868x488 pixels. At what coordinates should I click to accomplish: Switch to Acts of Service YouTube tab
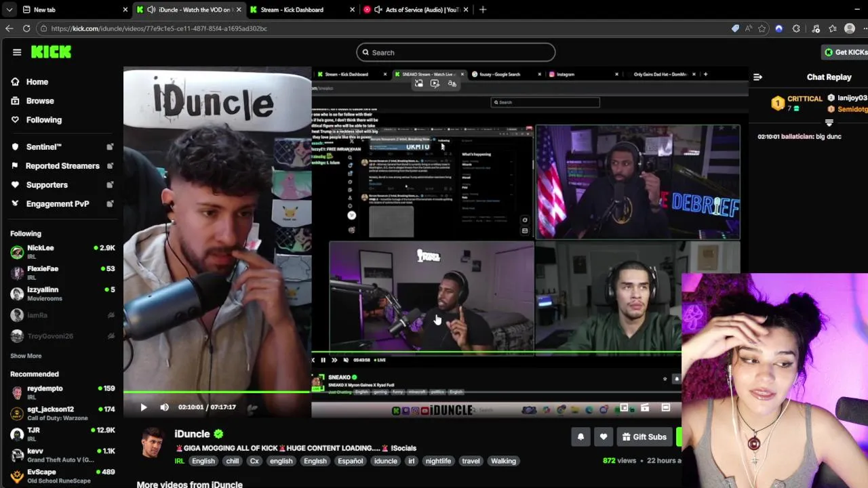tap(415, 9)
